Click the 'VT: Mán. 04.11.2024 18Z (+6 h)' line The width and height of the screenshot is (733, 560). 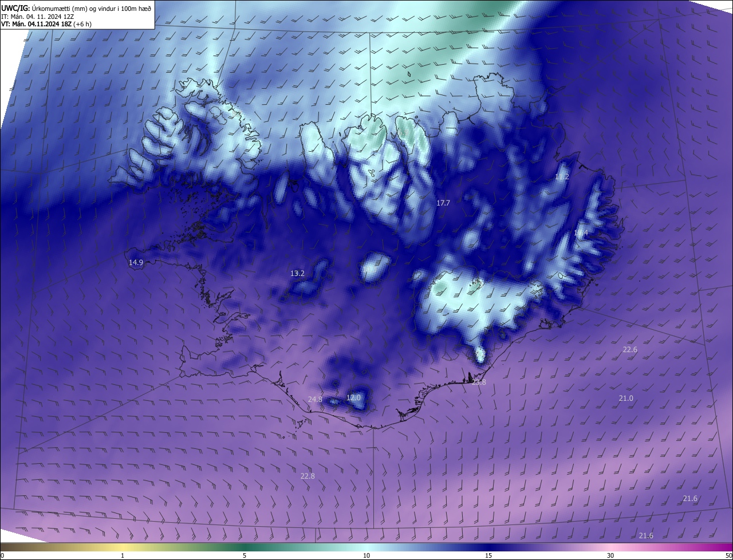tap(46, 24)
